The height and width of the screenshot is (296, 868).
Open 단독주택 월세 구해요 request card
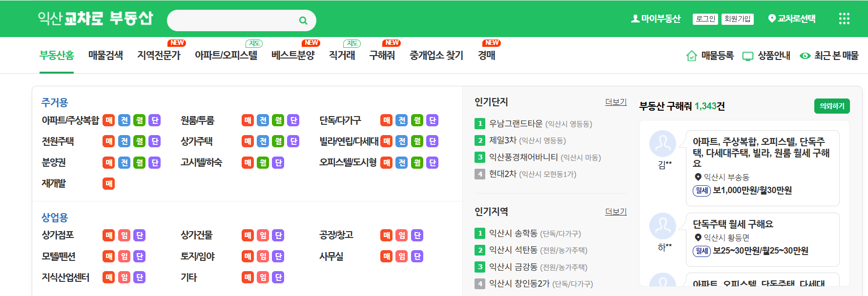coord(763,239)
